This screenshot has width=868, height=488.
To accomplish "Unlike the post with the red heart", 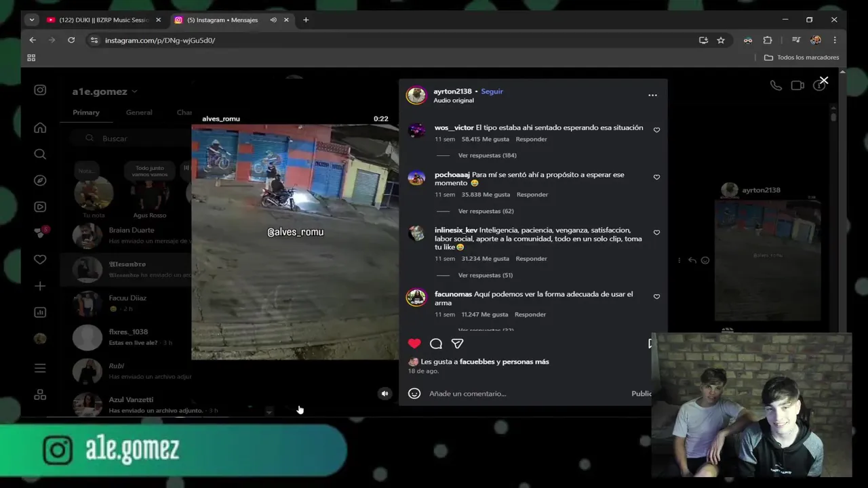I will click(x=414, y=344).
